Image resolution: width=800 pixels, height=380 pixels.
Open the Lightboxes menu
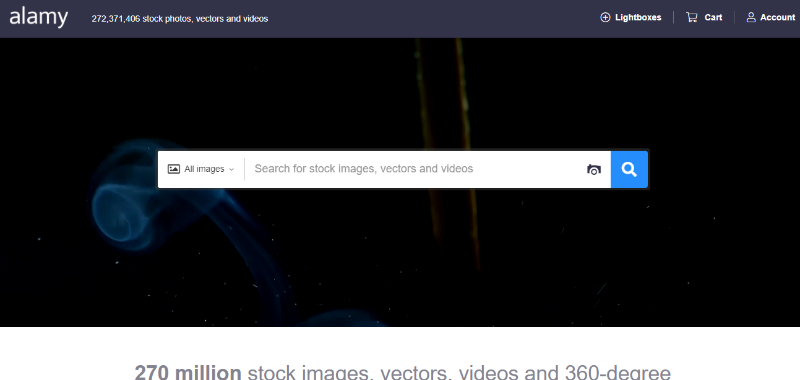click(631, 17)
